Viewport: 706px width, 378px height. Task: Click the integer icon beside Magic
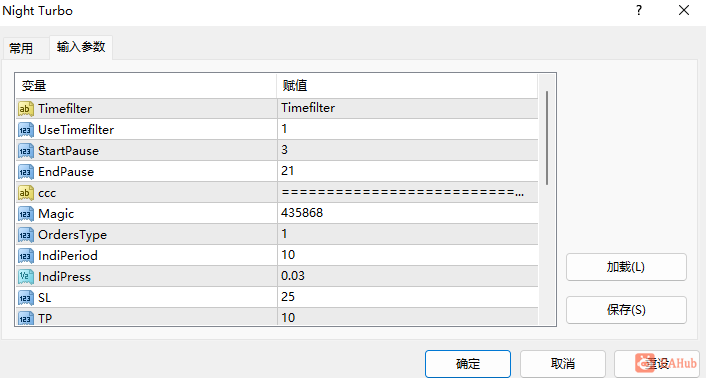pyautogui.click(x=26, y=214)
